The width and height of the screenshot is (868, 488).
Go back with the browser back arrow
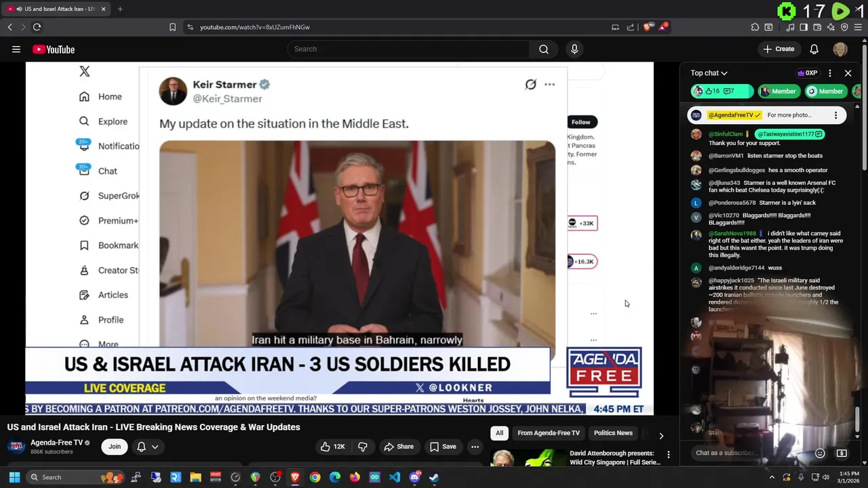[x=9, y=27]
